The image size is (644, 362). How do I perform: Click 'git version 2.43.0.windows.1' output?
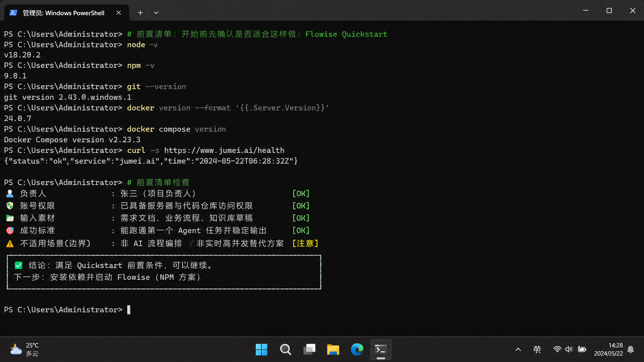tap(68, 97)
